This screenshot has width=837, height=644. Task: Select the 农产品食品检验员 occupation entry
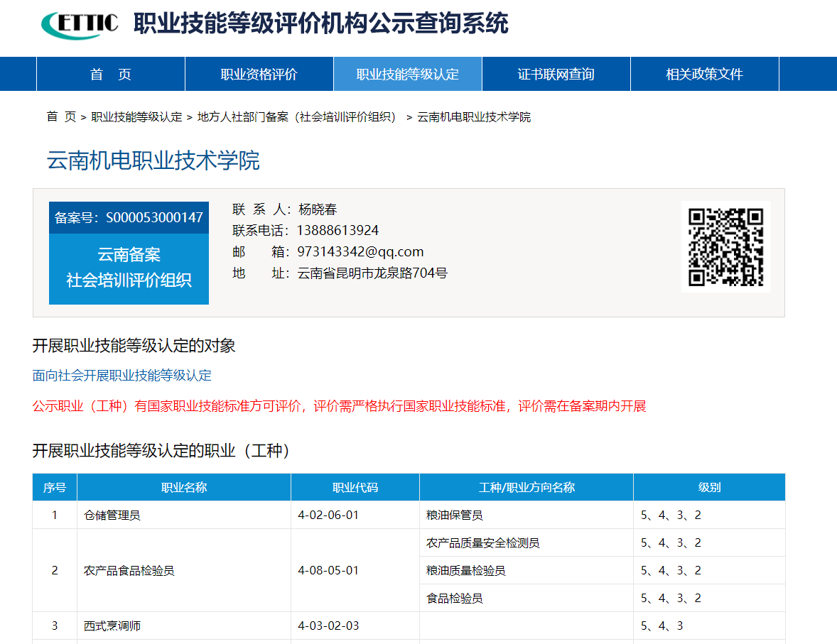pos(130,570)
